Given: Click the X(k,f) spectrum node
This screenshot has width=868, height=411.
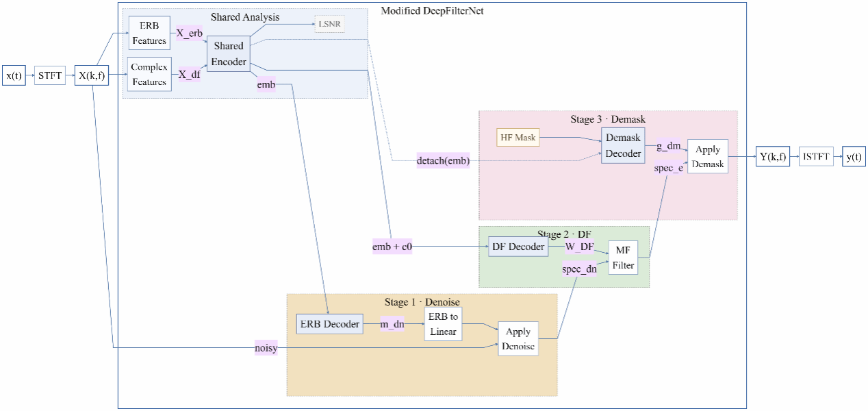Looking at the screenshot, I should [92, 75].
